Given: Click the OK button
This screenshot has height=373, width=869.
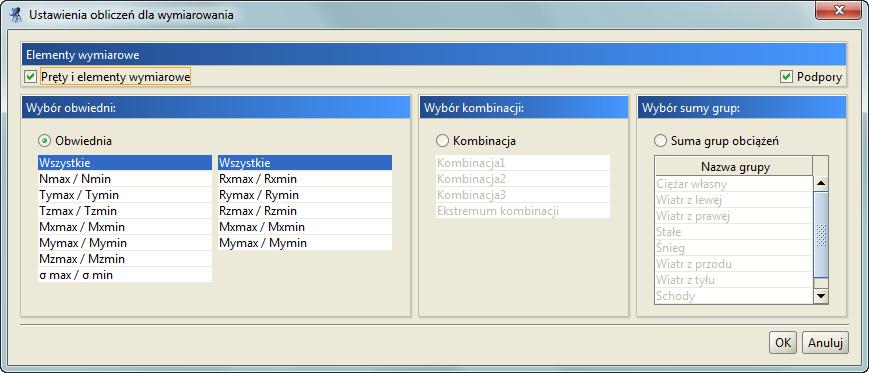Looking at the screenshot, I should click(x=783, y=343).
